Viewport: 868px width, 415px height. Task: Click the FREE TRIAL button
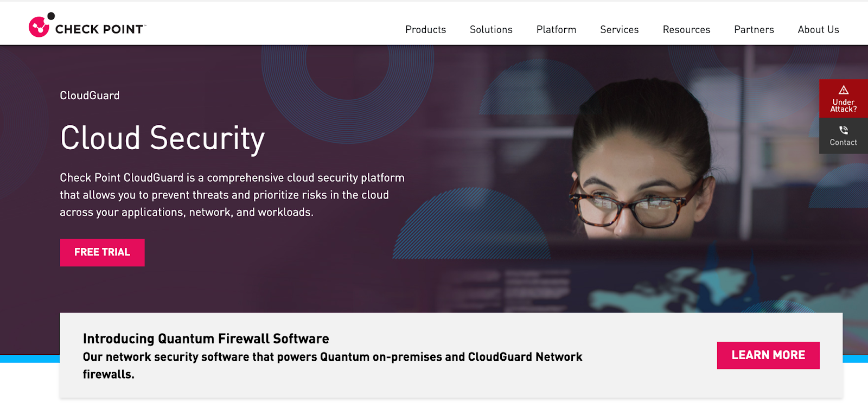point(102,252)
